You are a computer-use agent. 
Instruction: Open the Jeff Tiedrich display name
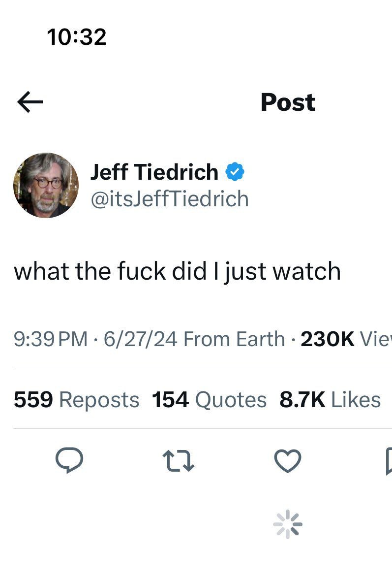[x=154, y=172]
